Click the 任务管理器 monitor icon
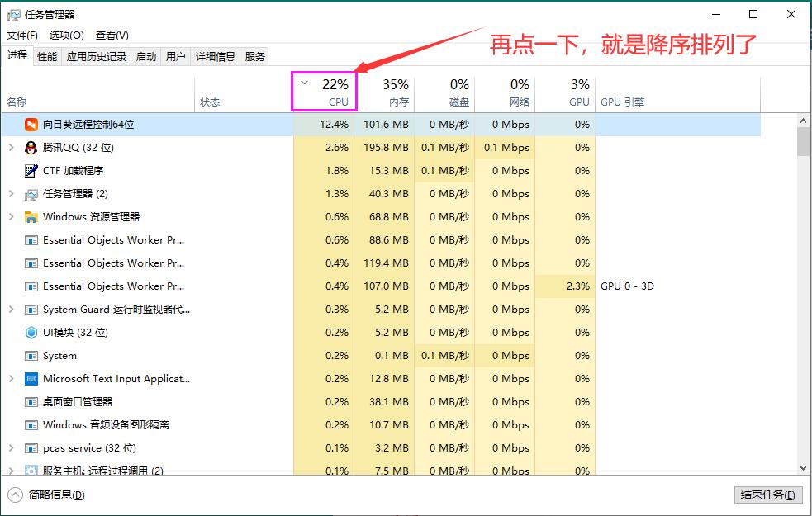The width and height of the screenshot is (812, 516). 29,193
